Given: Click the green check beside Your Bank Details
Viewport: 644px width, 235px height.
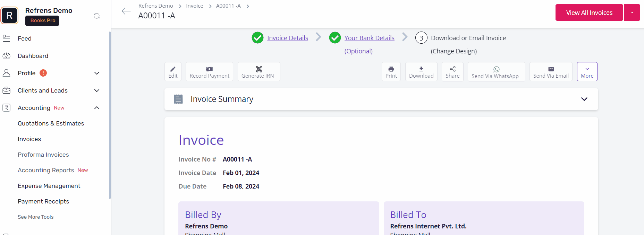Looking at the screenshot, I should point(335,38).
